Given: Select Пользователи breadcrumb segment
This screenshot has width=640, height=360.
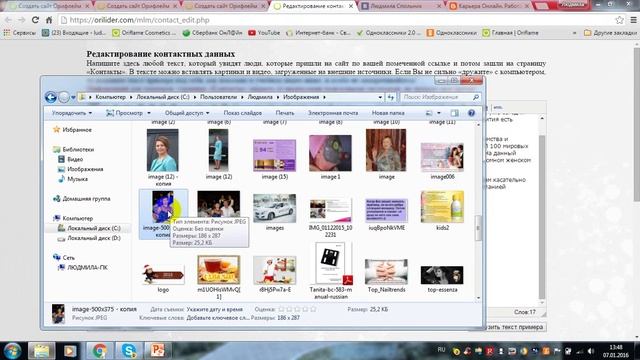Looking at the screenshot, I should tap(218, 97).
